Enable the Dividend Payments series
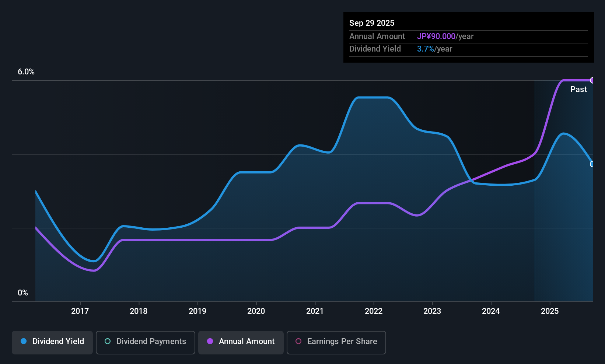605x364 pixels. point(145,342)
